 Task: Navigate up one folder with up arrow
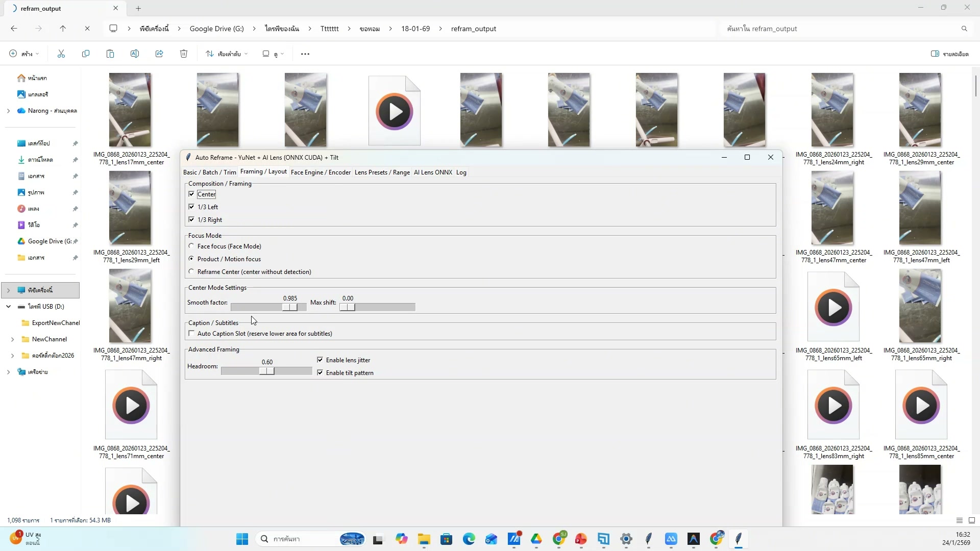coord(63,29)
